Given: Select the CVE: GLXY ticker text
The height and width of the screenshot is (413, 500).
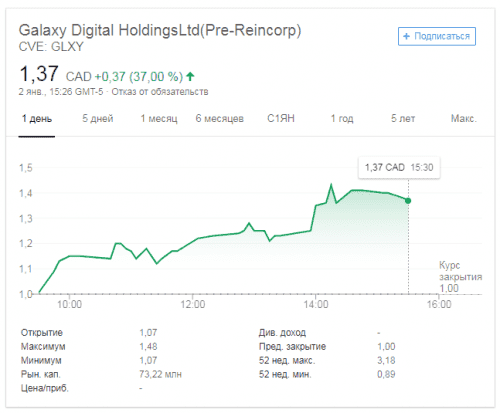Looking at the screenshot, I should pos(51,47).
